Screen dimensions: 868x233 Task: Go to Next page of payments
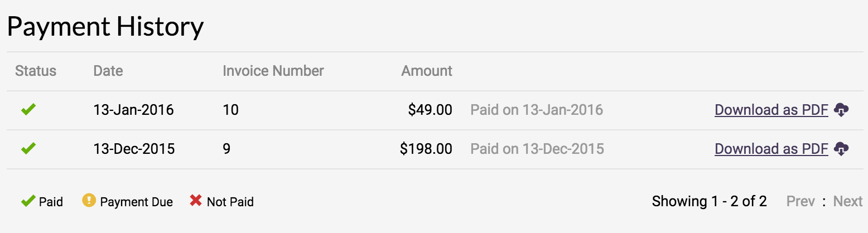pyautogui.click(x=847, y=201)
